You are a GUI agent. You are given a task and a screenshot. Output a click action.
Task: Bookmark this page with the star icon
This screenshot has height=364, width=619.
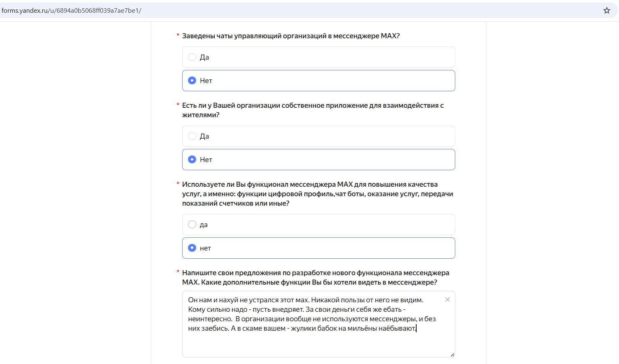607,11
